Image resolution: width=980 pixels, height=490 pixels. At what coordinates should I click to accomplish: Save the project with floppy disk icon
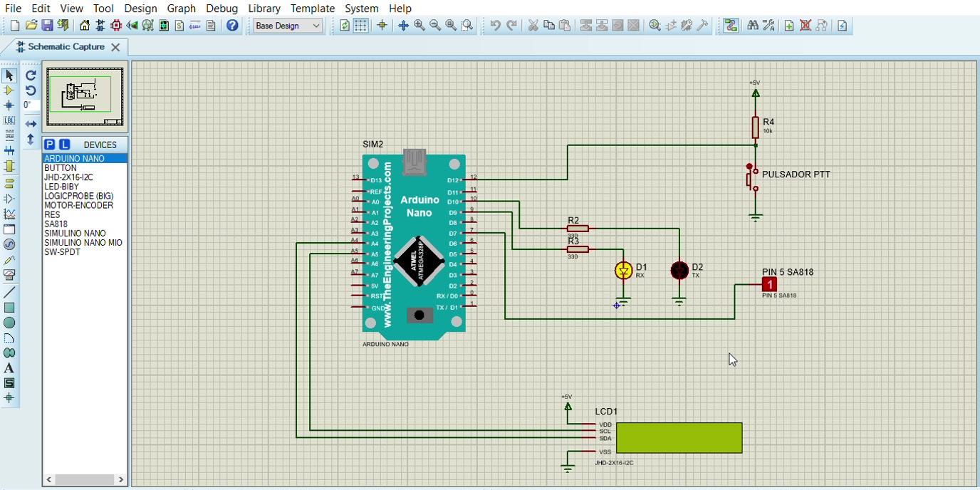(47, 26)
